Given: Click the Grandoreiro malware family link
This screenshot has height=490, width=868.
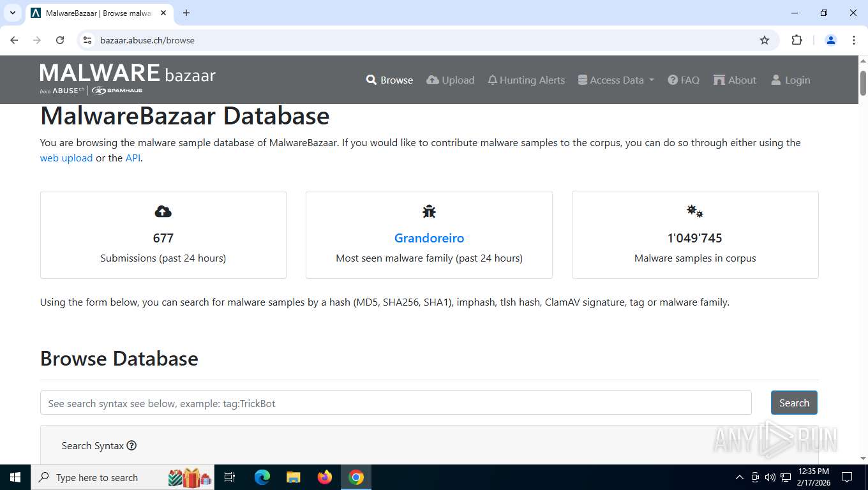Looking at the screenshot, I should point(429,238).
